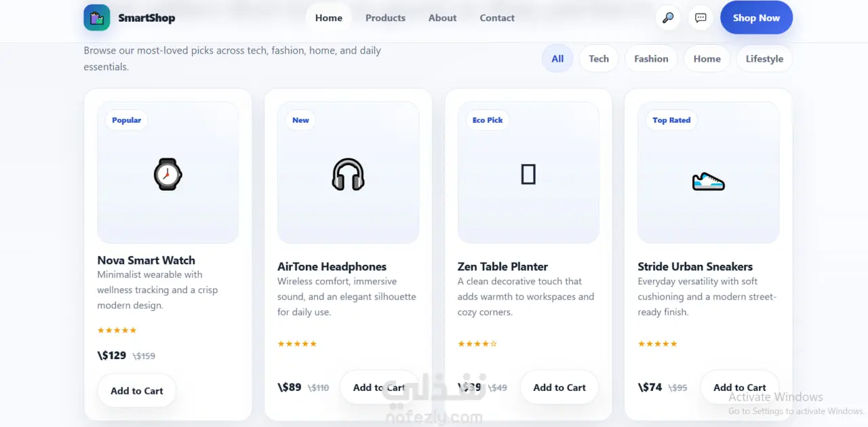The width and height of the screenshot is (868, 427).
Task: Show Lifestyle category products
Action: pyautogui.click(x=764, y=59)
